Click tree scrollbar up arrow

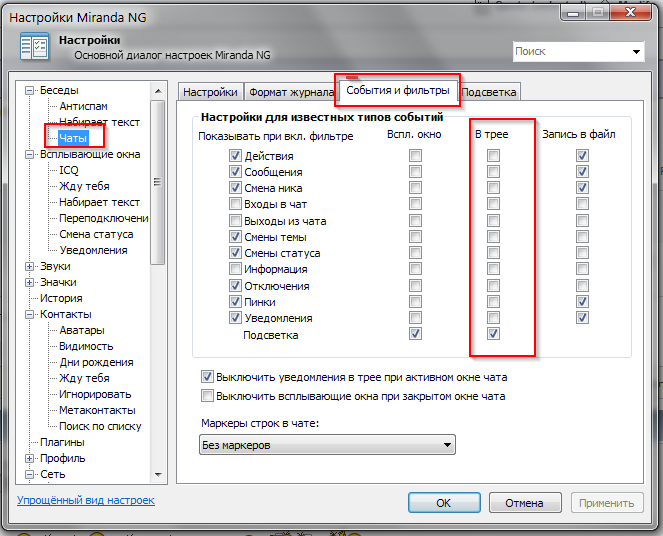click(x=158, y=91)
